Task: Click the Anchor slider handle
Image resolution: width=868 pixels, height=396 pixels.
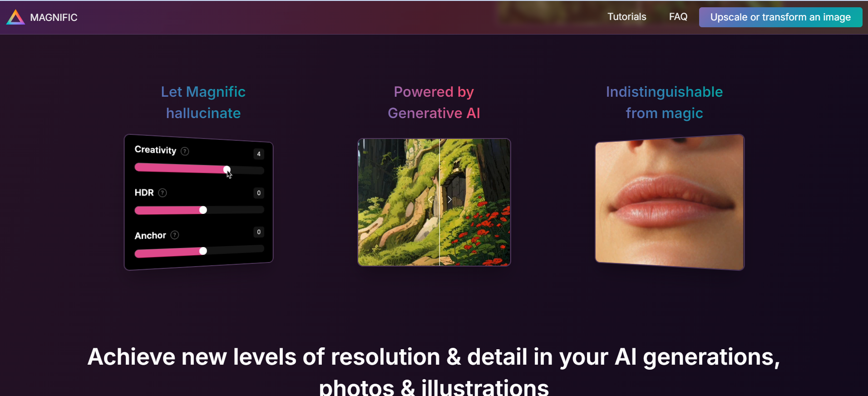Action: point(203,251)
